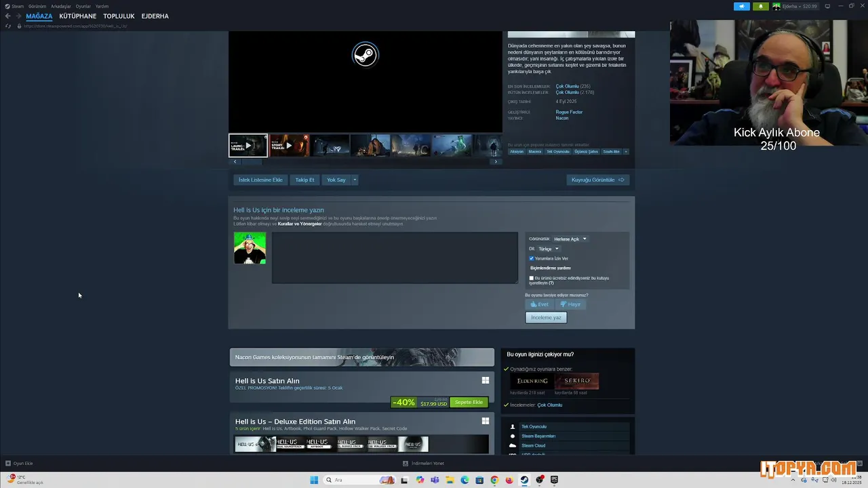
Task: Open the Ejderha account balance dropdown
Action: 800,6
